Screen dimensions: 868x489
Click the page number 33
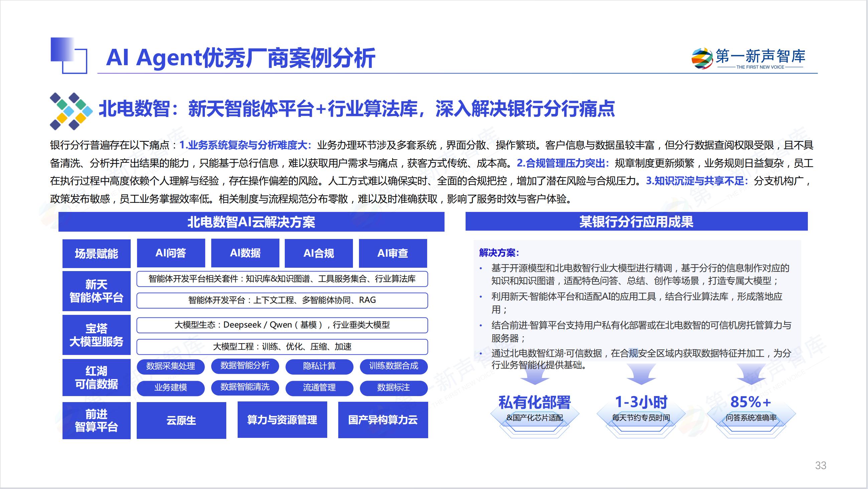821,465
